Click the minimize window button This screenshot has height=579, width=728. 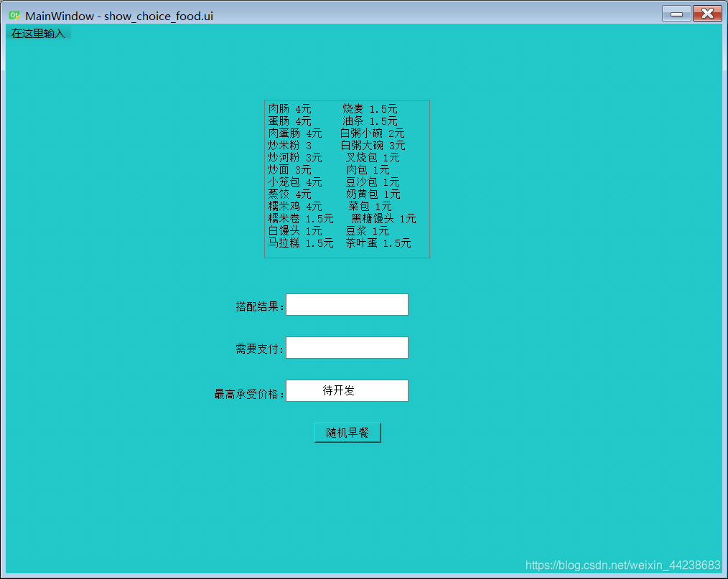676,13
